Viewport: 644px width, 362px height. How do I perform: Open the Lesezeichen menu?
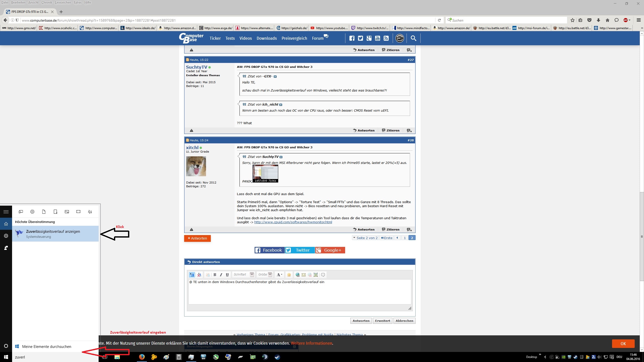63,3
